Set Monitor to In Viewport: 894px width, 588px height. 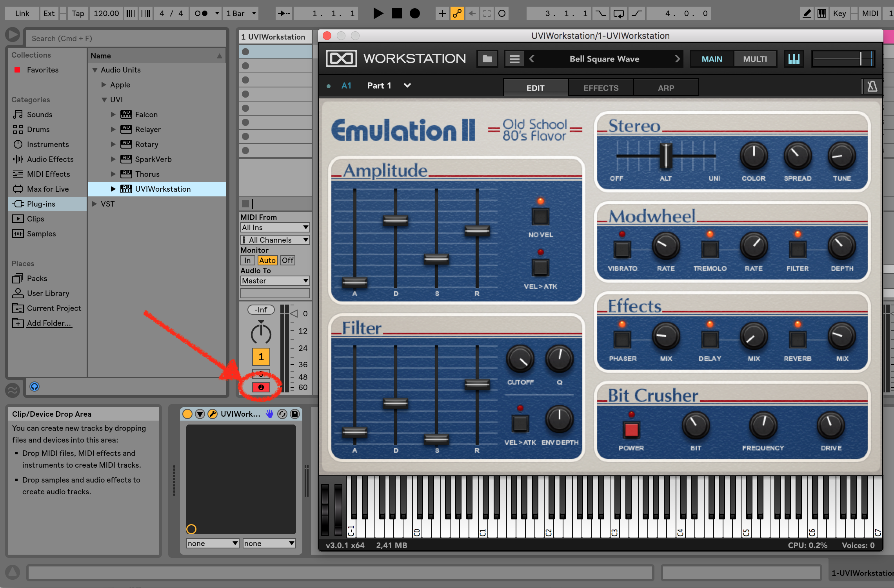247,260
